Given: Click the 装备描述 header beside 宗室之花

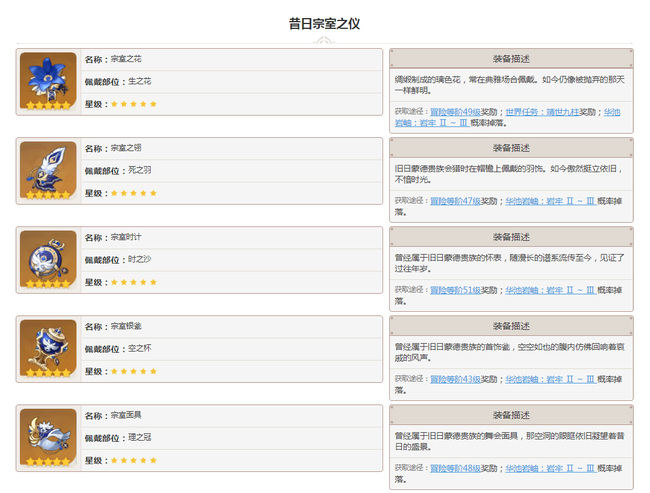Looking at the screenshot, I should [x=511, y=59].
